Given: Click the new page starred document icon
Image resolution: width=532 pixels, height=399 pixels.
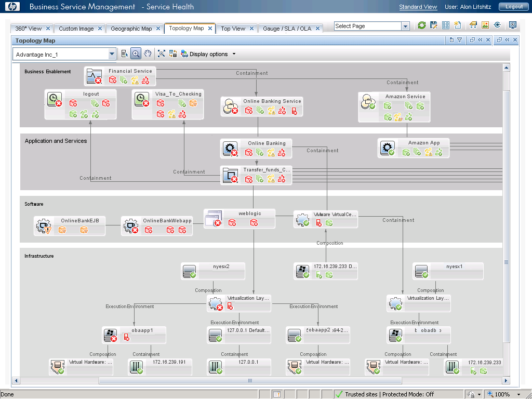Looking at the screenshot, I should (x=458, y=25).
